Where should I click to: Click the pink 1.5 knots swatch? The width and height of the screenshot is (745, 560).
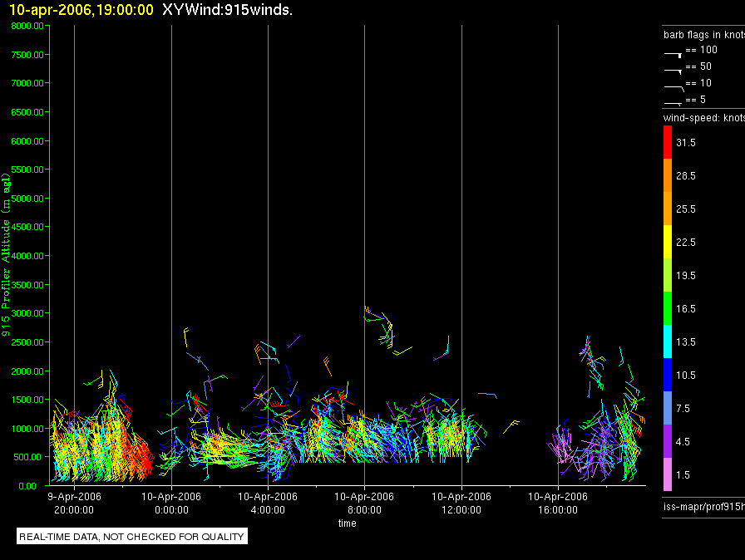(x=668, y=474)
